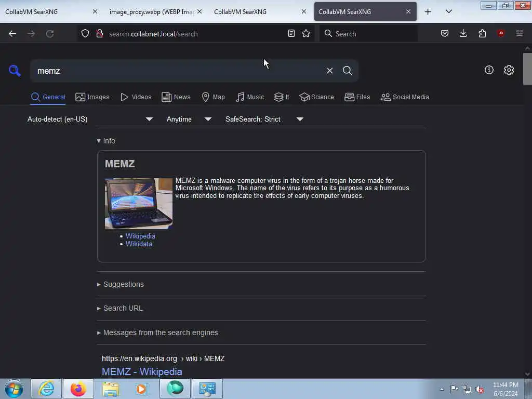The image size is (532, 399).
Task: Bookmark this page with star
Action: click(x=306, y=33)
